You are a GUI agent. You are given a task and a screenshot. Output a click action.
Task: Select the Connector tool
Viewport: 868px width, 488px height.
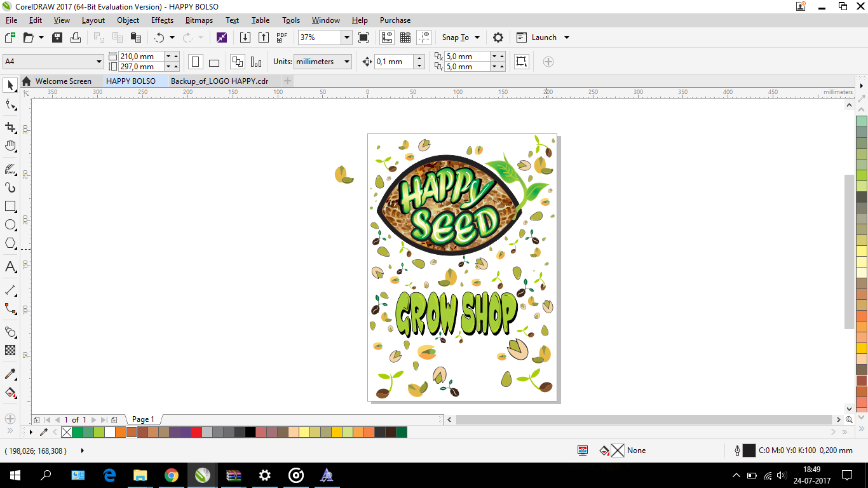(10, 309)
